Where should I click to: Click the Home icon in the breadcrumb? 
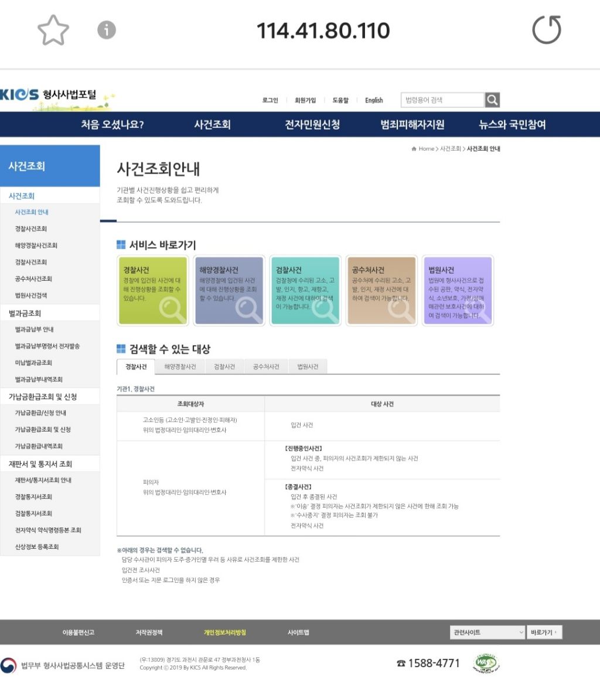coord(414,149)
